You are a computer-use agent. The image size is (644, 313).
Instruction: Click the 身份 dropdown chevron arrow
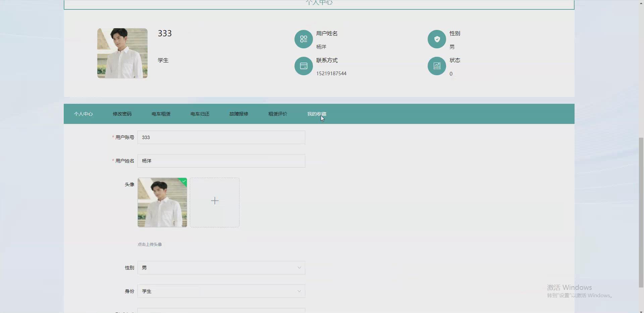coord(299,291)
